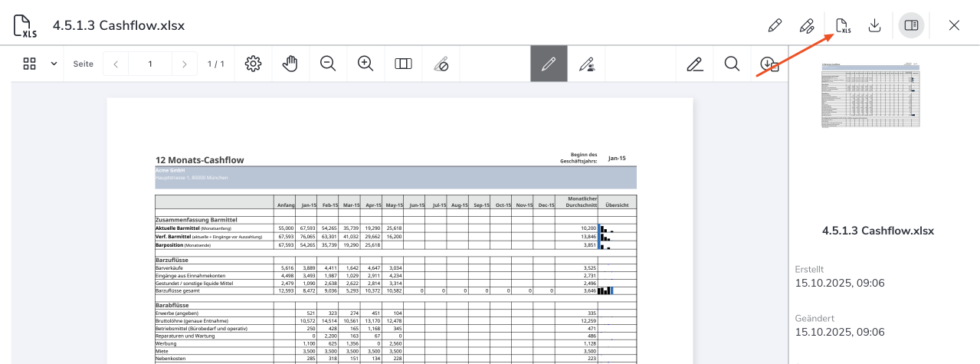This screenshot has width=980, height=364.
Task: Toggle side-by-side page layout
Action: point(403,64)
